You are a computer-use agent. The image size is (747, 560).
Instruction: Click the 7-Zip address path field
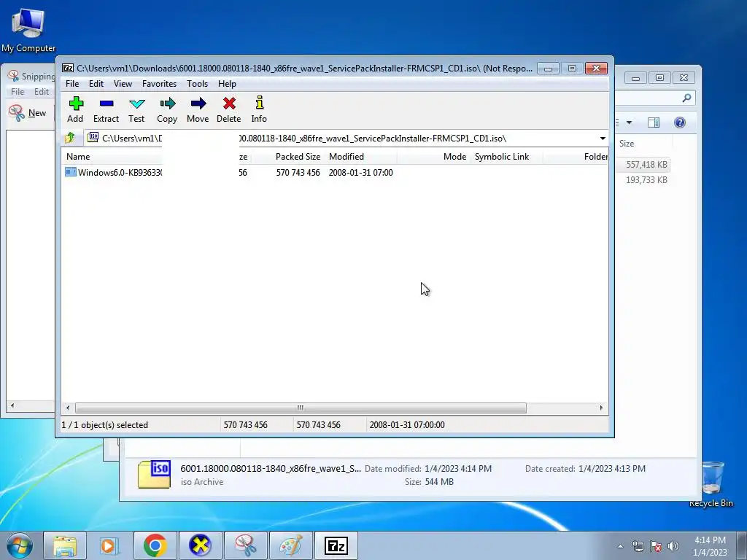point(341,138)
